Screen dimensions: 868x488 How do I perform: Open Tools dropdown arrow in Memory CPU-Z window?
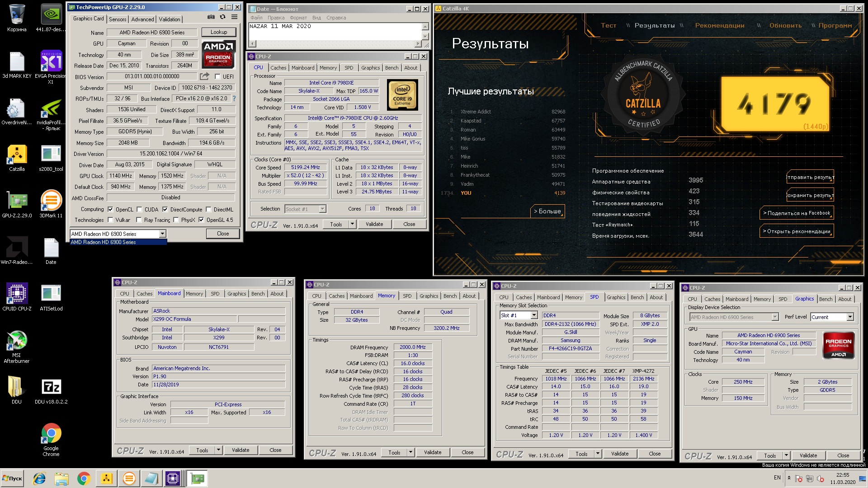click(410, 452)
